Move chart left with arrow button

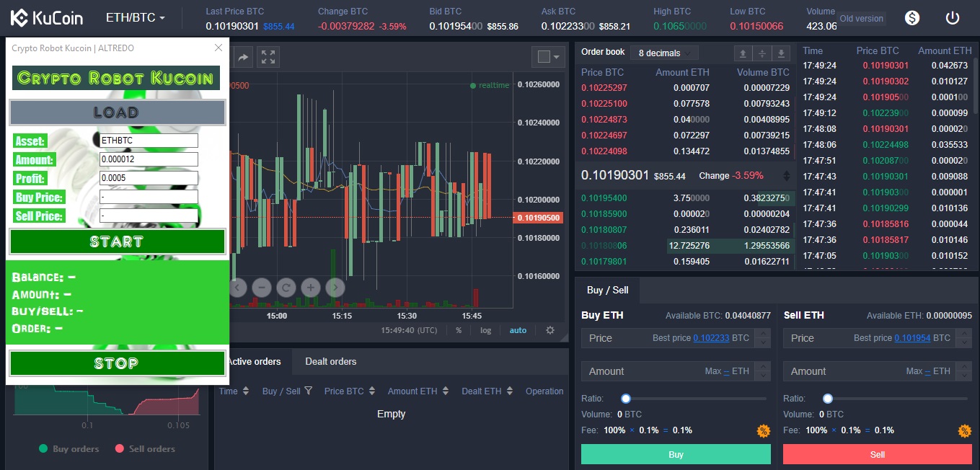(x=238, y=288)
